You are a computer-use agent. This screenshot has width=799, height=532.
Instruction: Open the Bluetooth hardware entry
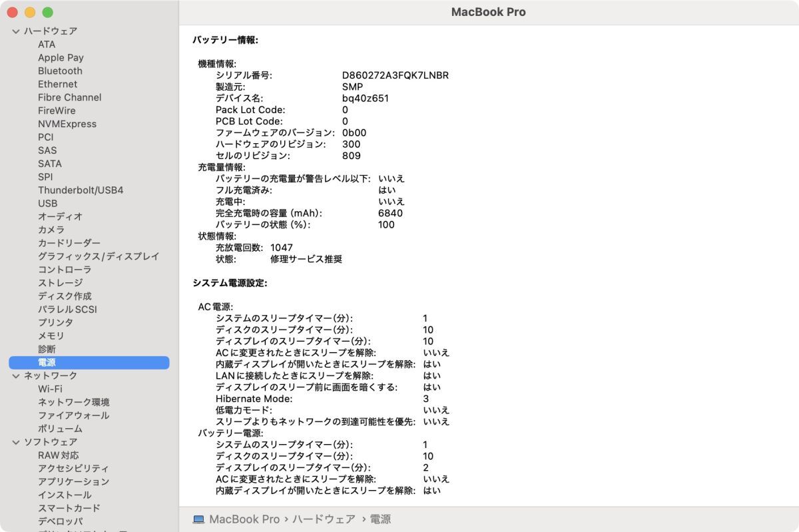(60, 71)
